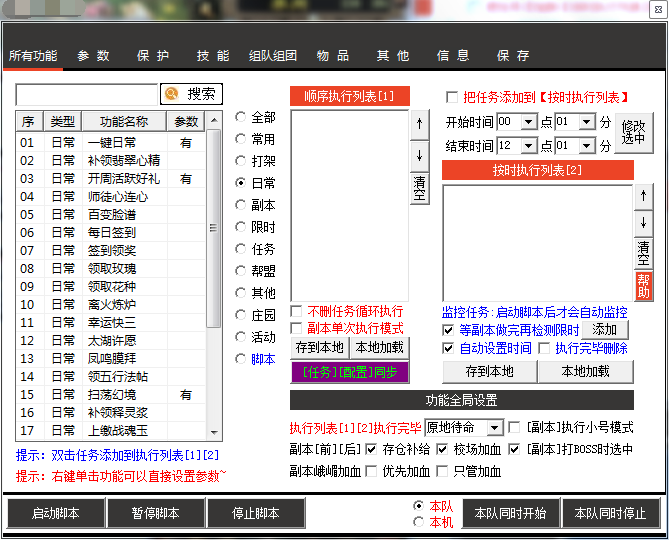The height and width of the screenshot is (540, 669).
Task: Close the window with top-right X
Action: (x=658, y=9)
